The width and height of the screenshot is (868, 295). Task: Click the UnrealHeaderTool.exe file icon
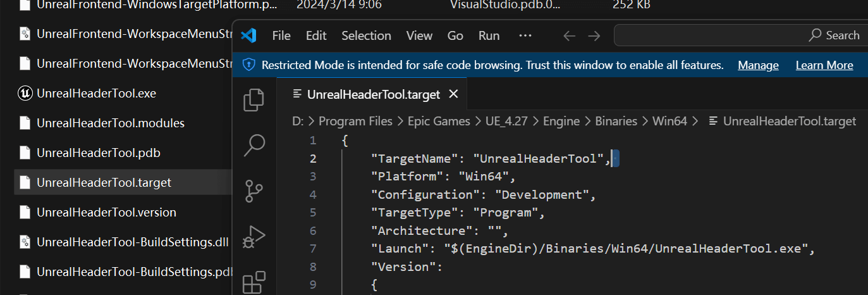point(25,93)
